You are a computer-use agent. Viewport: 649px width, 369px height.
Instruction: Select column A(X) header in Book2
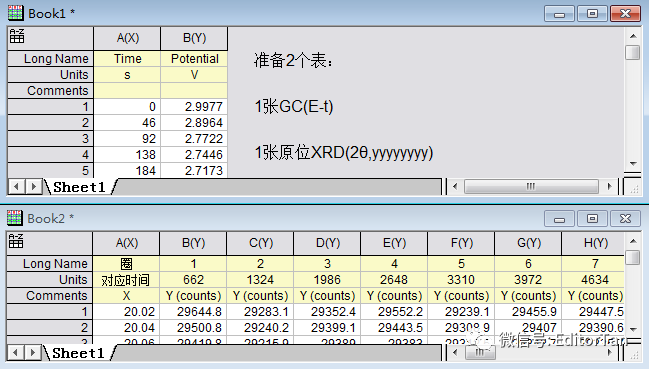point(127,243)
